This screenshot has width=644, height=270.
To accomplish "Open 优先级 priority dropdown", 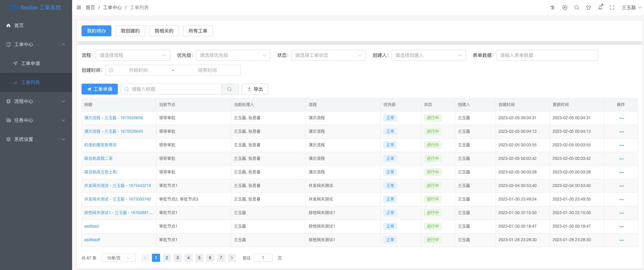I will [233, 55].
